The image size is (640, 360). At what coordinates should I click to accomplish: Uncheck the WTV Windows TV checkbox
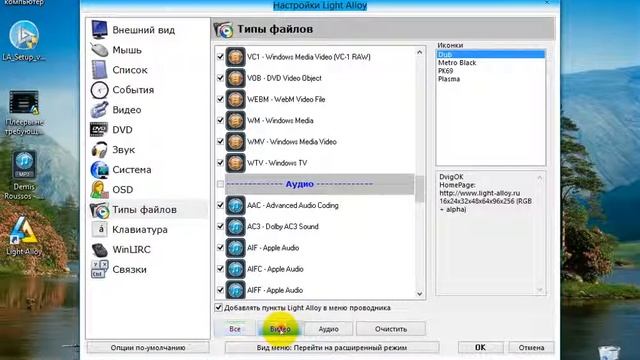[x=220, y=163]
